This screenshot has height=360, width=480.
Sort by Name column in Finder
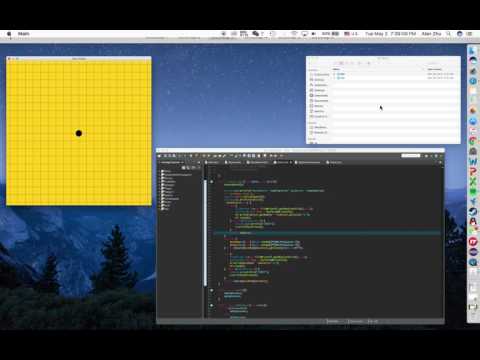(x=337, y=69)
